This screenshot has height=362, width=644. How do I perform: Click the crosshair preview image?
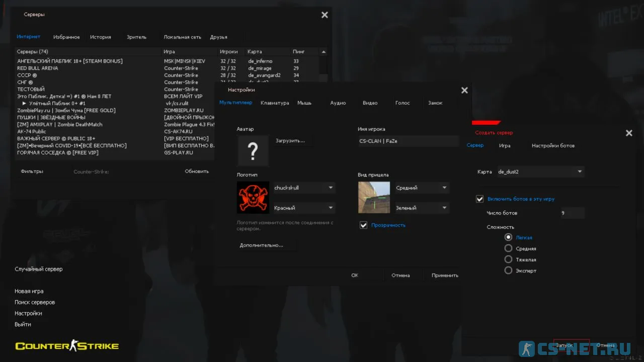click(x=374, y=198)
